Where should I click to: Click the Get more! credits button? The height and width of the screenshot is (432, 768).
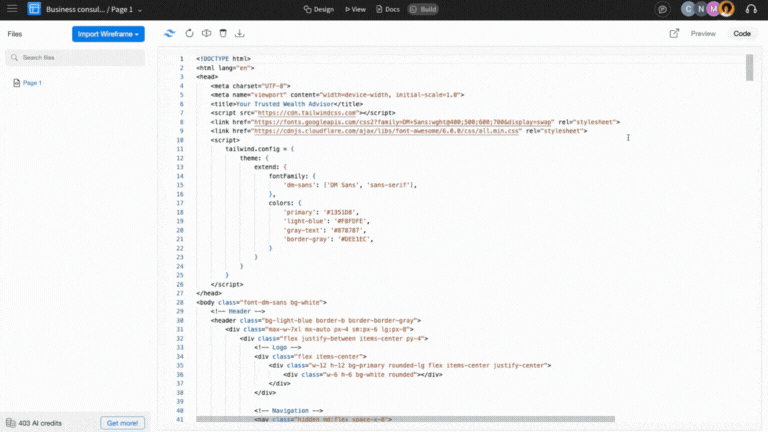[x=122, y=423]
